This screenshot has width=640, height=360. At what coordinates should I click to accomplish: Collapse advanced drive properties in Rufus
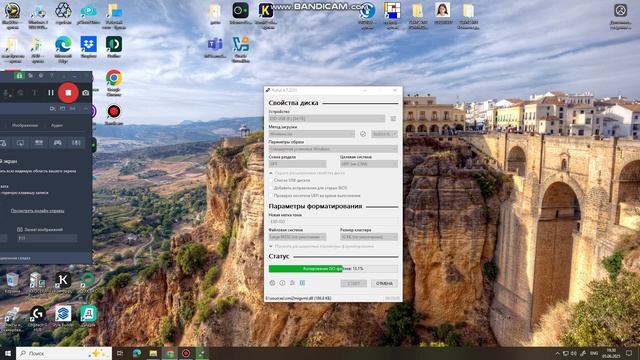[307, 173]
